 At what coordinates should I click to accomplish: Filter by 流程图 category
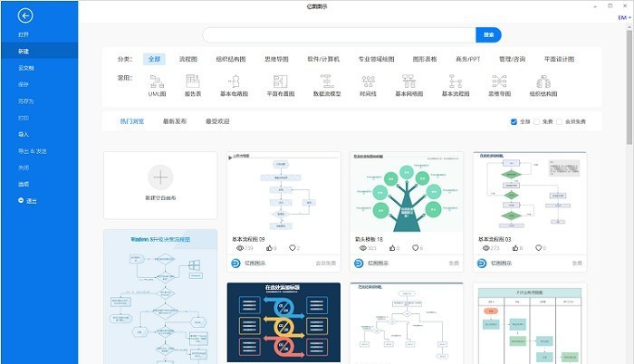click(x=188, y=59)
